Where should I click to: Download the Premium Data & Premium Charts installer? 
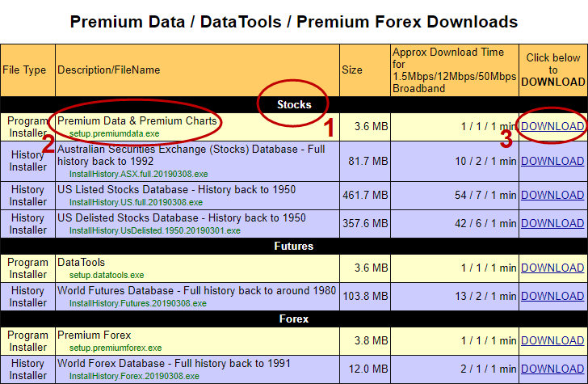coord(552,126)
